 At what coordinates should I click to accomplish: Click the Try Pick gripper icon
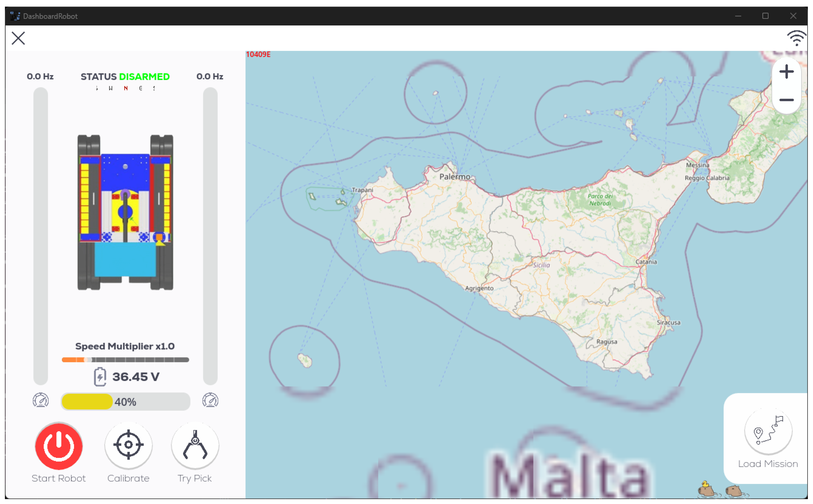pyautogui.click(x=195, y=445)
